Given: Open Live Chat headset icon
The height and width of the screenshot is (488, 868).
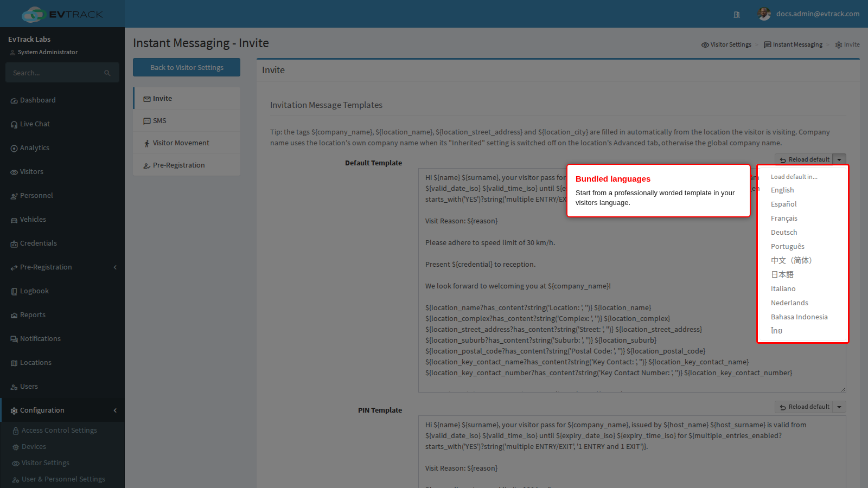Looking at the screenshot, I should pos(14,124).
